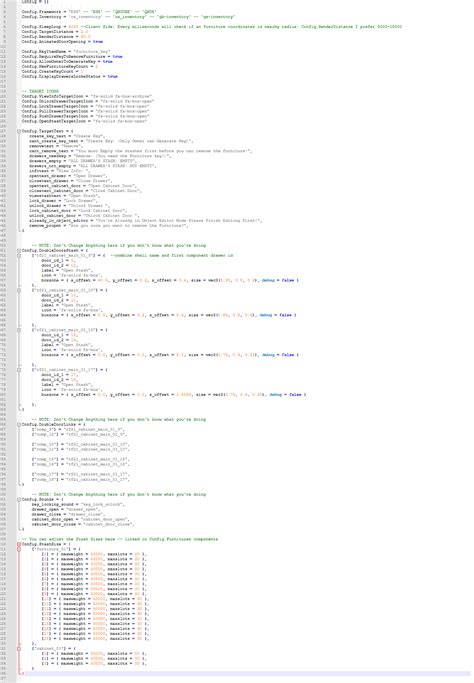Click the Config.NewFurnitureKeyCount line
Viewport: 474px width, 683px height.
click(60, 66)
